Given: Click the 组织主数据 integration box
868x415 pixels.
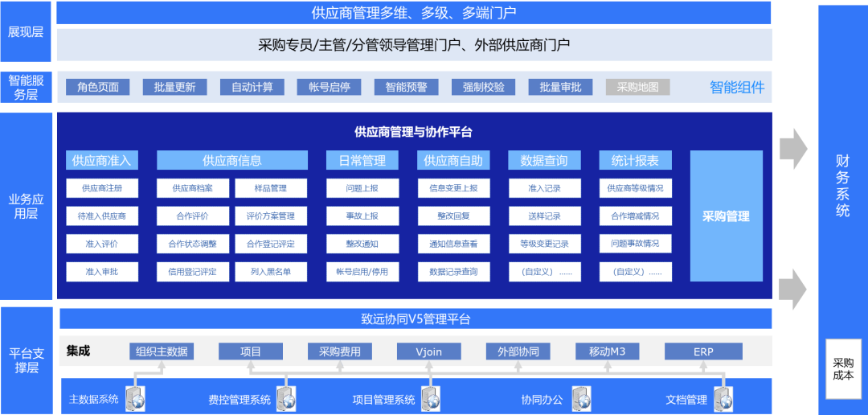Looking at the screenshot, I should pos(162,351).
